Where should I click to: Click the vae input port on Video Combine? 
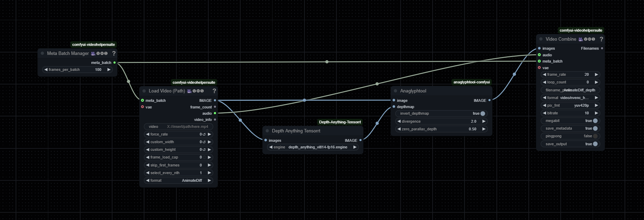click(x=539, y=68)
